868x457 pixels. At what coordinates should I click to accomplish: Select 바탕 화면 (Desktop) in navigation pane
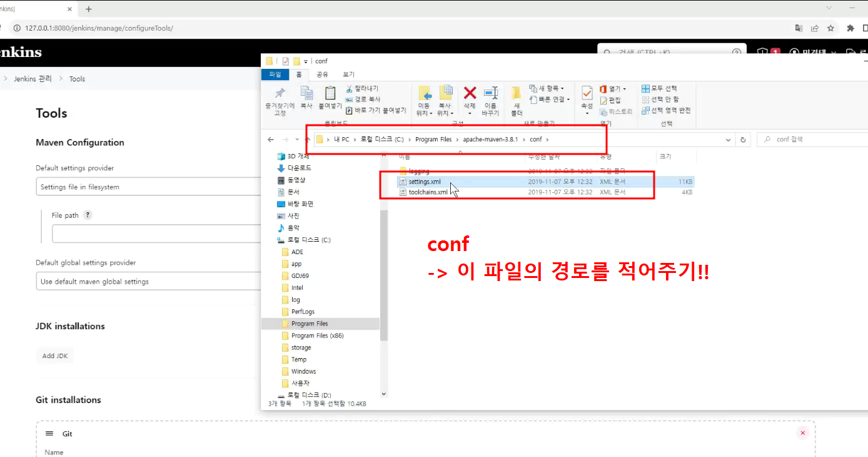pos(300,204)
